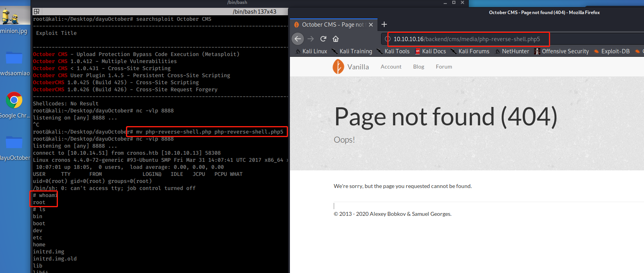The image size is (644, 273).
Task: Open the Exploit-DB bookmark
Action: [x=612, y=51]
